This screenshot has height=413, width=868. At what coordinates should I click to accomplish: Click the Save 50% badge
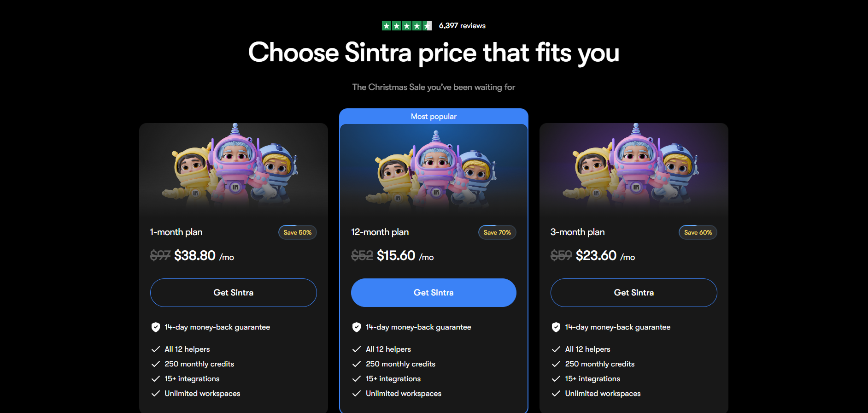pyautogui.click(x=297, y=232)
